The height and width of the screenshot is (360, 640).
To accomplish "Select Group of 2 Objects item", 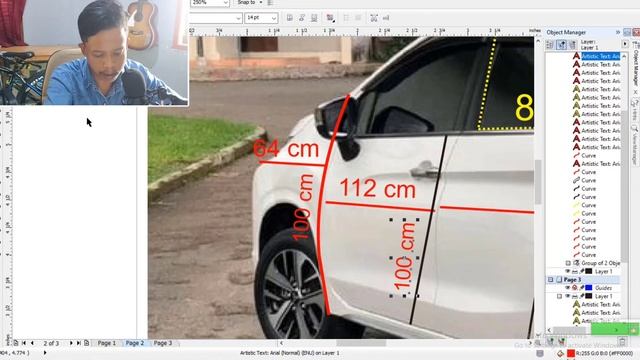I will [x=600, y=263].
